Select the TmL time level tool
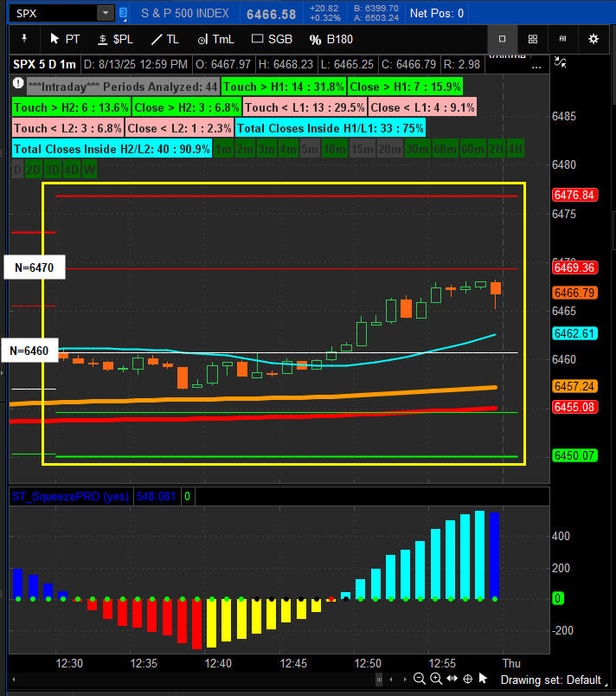The height and width of the screenshot is (696, 616). (215, 40)
